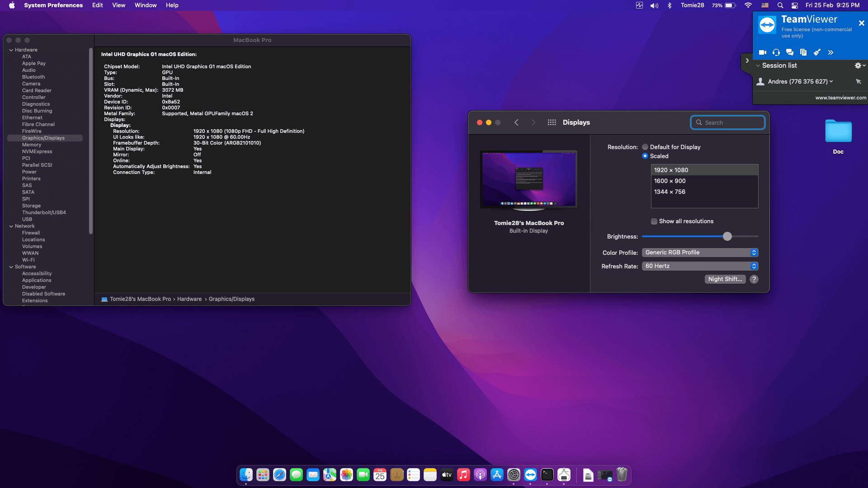Open Photos from the Dock

tap(346, 475)
